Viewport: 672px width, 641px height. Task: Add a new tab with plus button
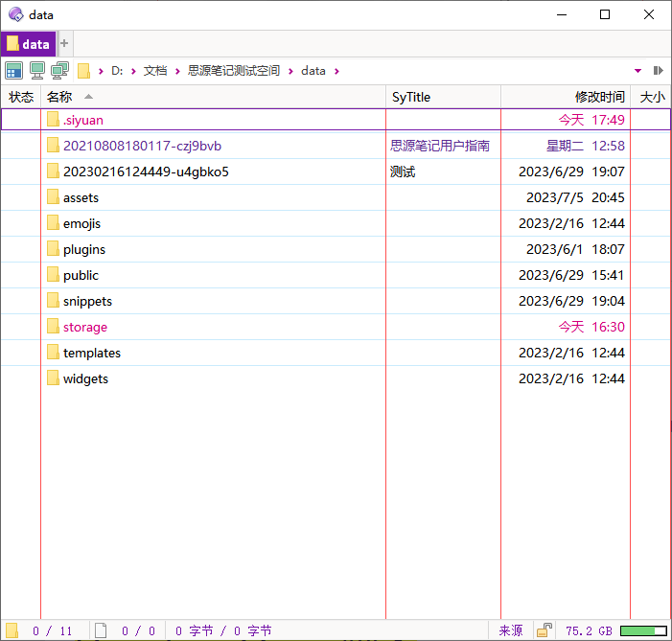(65, 43)
